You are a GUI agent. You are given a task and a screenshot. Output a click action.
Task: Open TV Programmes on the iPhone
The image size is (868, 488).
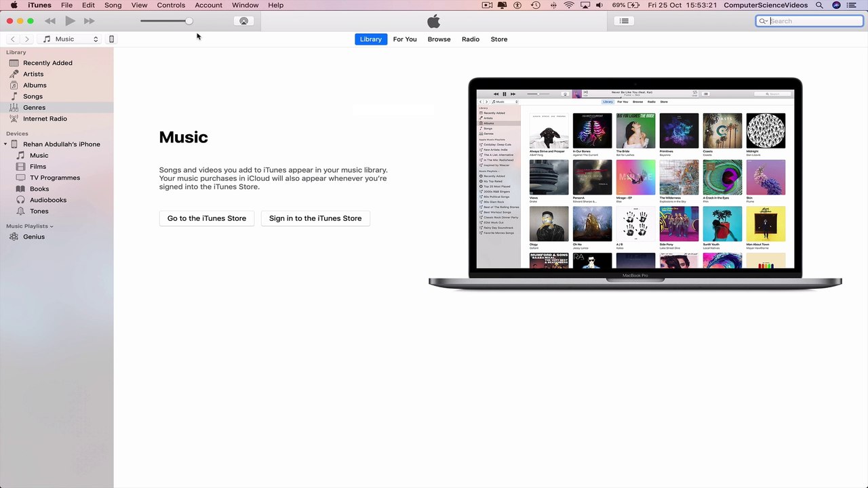coord(57,178)
